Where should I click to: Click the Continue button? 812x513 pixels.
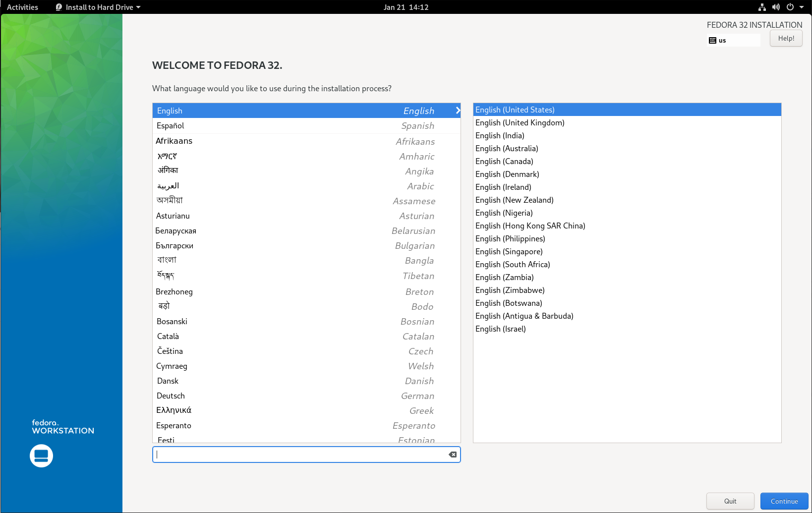[784, 501]
